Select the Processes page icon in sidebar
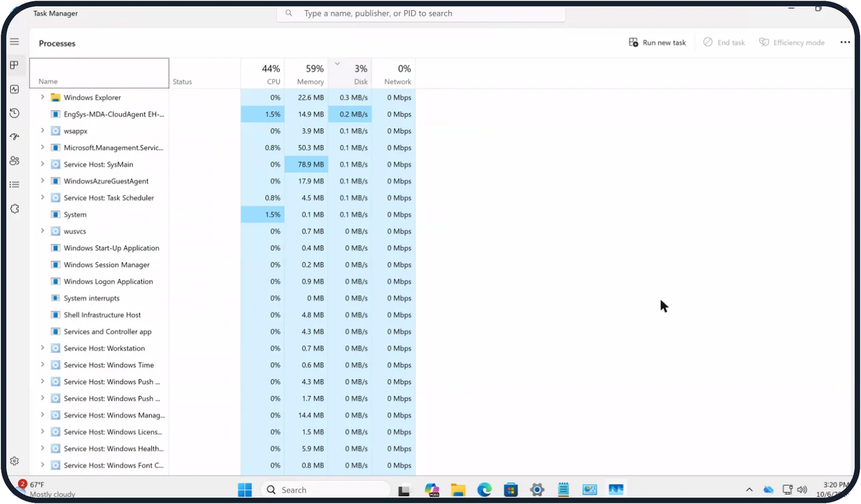This screenshot has width=861, height=504. pyautogui.click(x=14, y=65)
